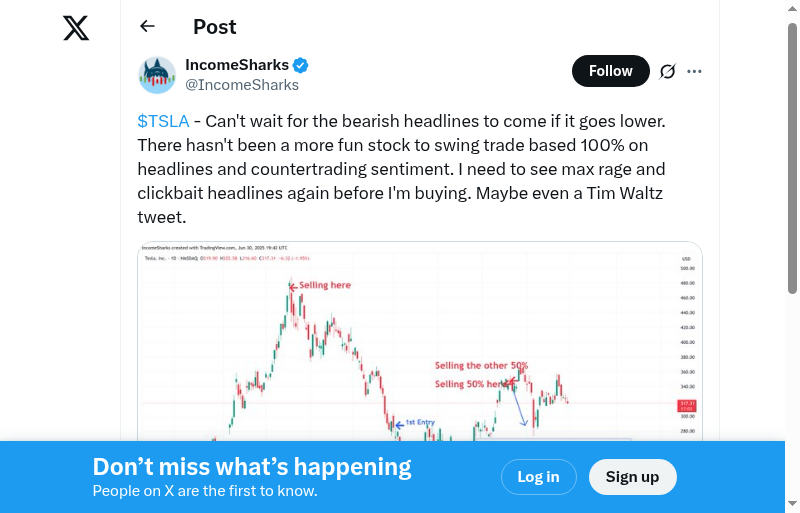Follow the IncomeSharks account
The height and width of the screenshot is (513, 800).
coord(610,71)
